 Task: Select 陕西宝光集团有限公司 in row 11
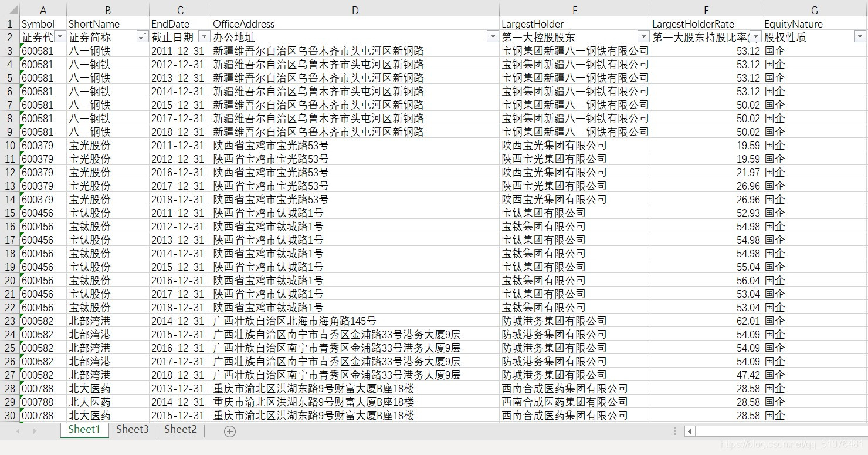(575, 159)
